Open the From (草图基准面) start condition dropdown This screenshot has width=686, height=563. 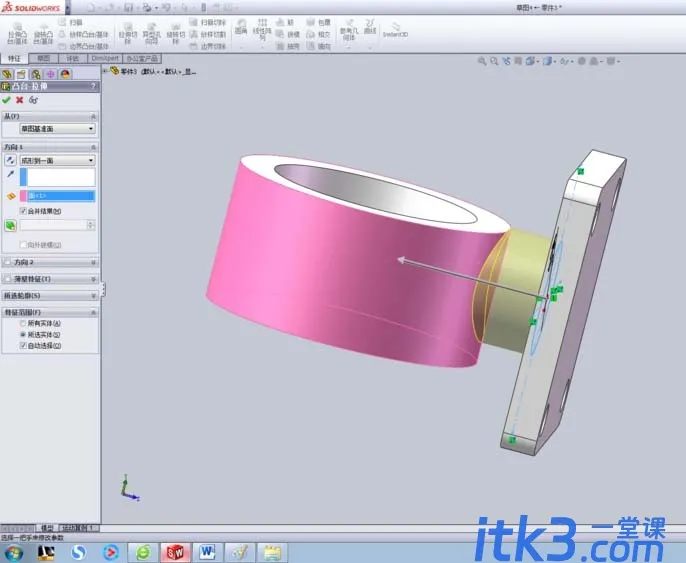(x=57, y=129)
